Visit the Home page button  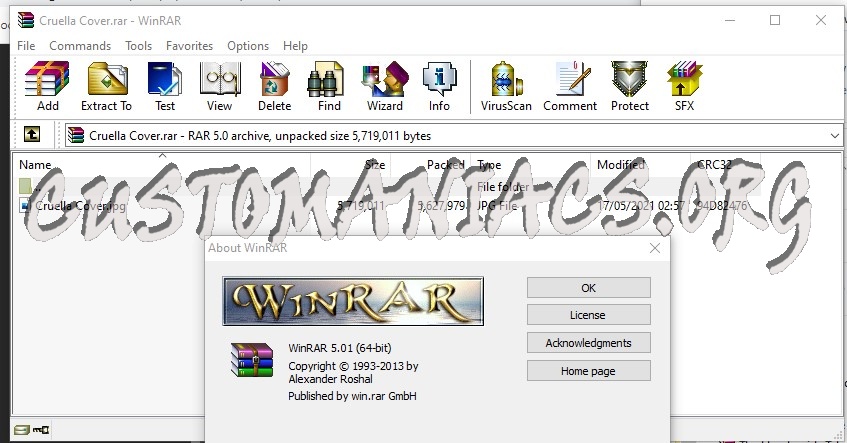tap(589, 371)
